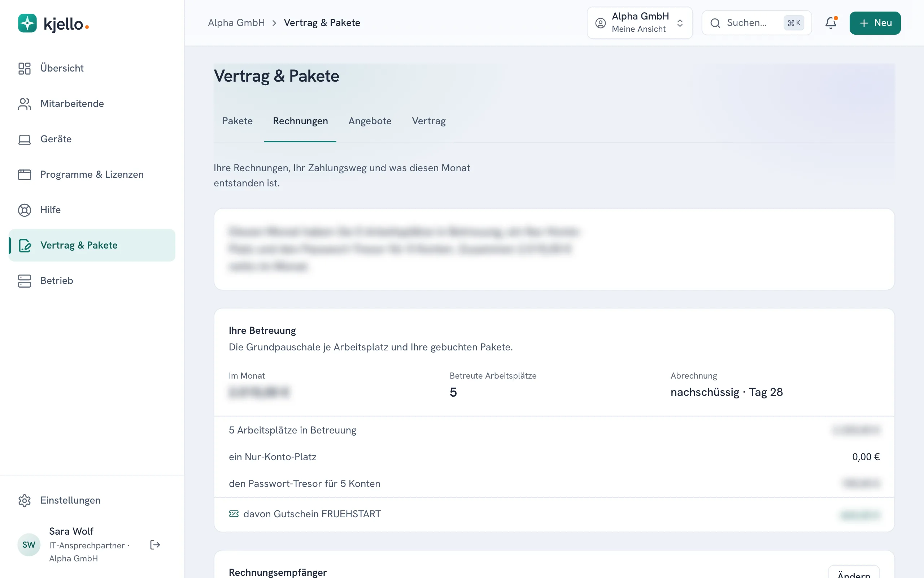Click the '5 Arbeitsplätze in Betreuung' row text
Screen dimensions: 924x578
click(x=292, y=430)
